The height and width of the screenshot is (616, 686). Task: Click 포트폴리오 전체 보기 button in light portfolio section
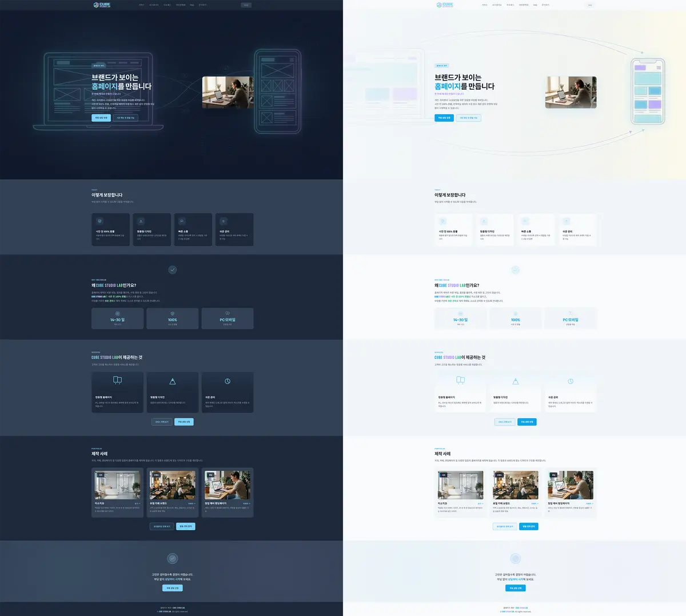click(505, 526)
